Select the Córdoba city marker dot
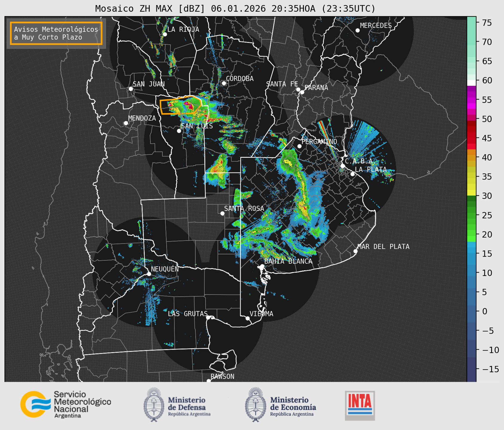Screen dimensions: 504x430 click(224, 83)
